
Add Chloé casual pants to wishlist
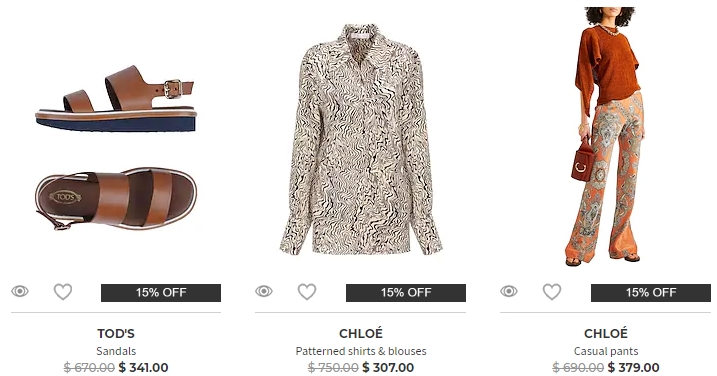551,292
